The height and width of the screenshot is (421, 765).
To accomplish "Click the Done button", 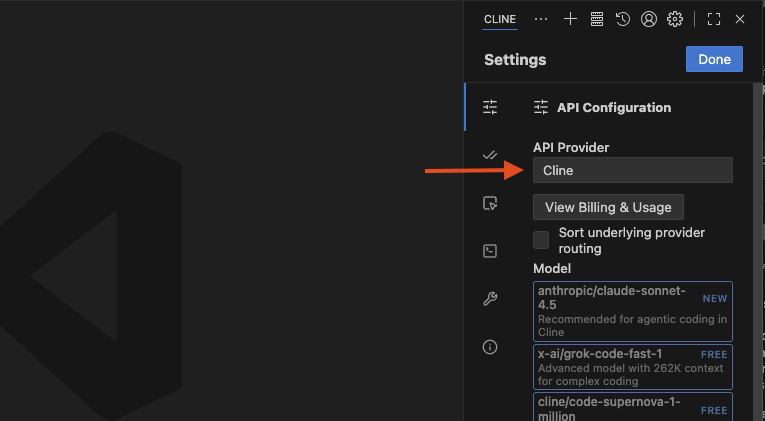I will pos(714,59).
